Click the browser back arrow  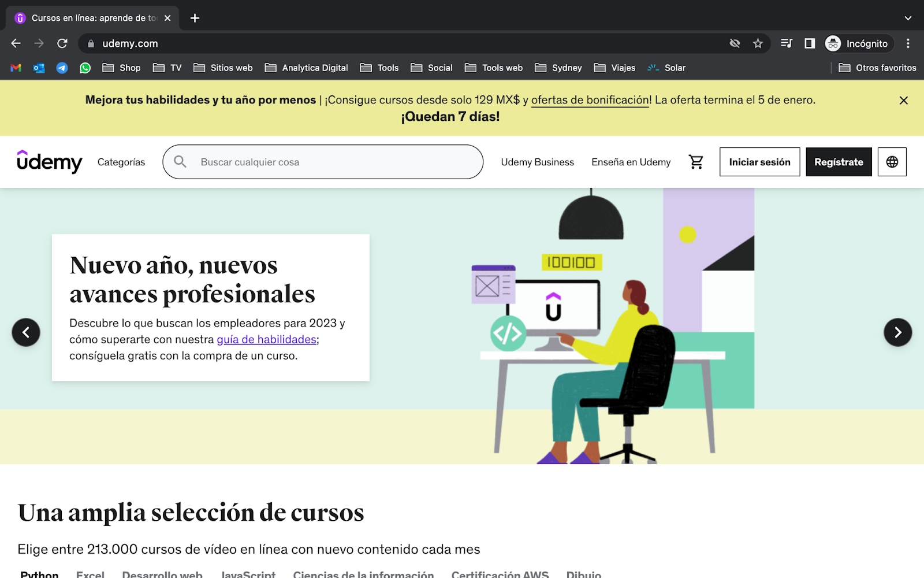click(16, 43)
